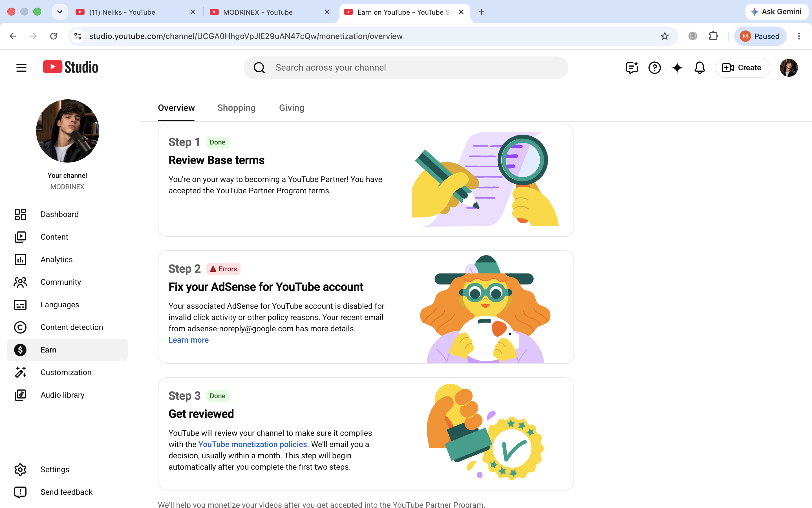The width and height of the screenshot is (812, 508).
Task: Click the sparkle Ask Studio icon
Action: (x=677, y=67)
